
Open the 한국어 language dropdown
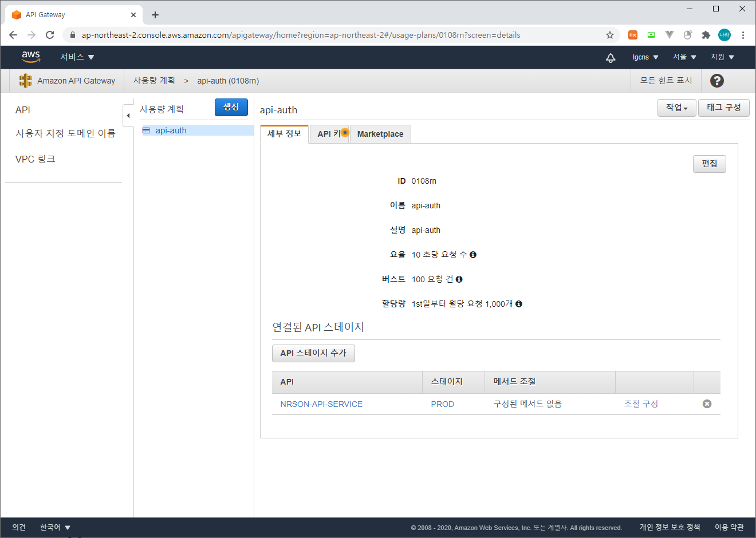click(x=55, y=527)
